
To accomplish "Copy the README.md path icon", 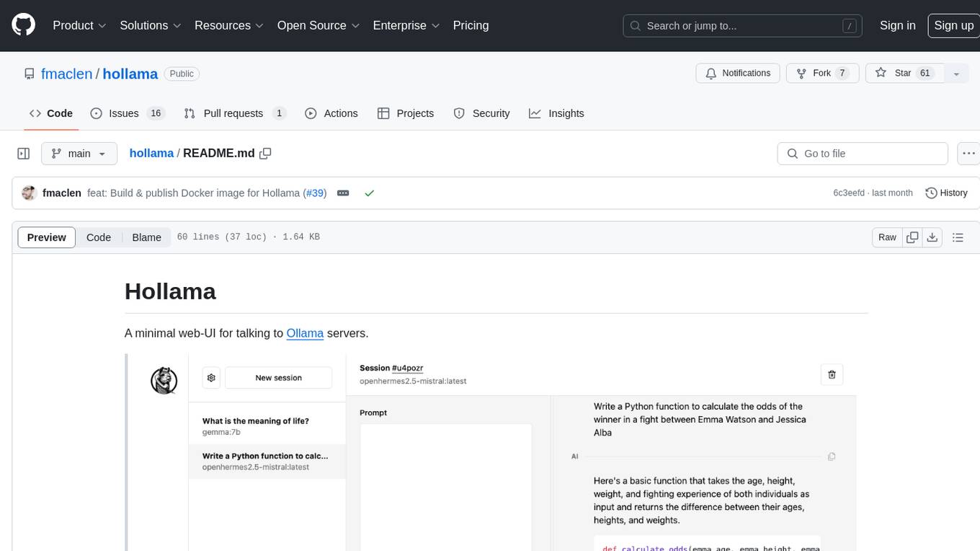I will click(265, 154).
